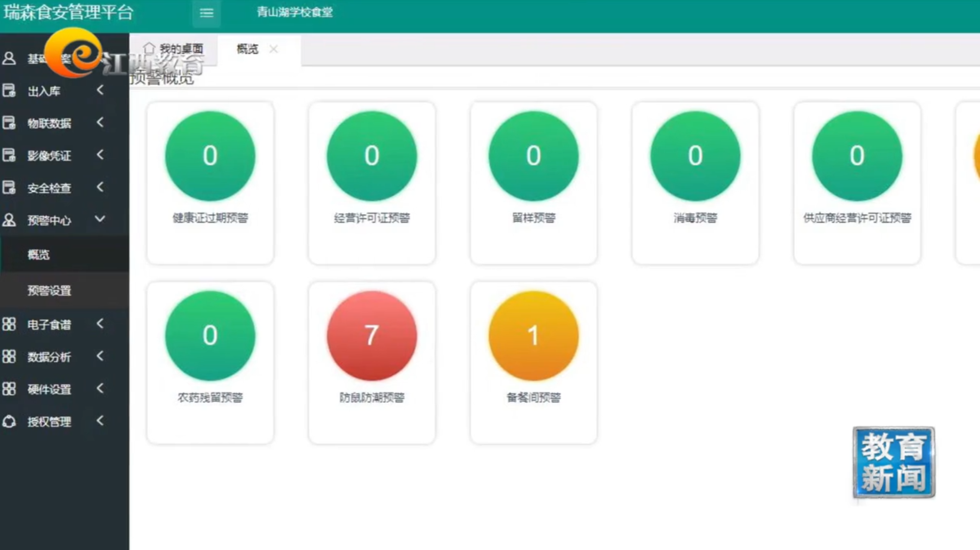980x550 pixels.
Task: Open 预警设置 in the sidebar
Action: [49, 291]
